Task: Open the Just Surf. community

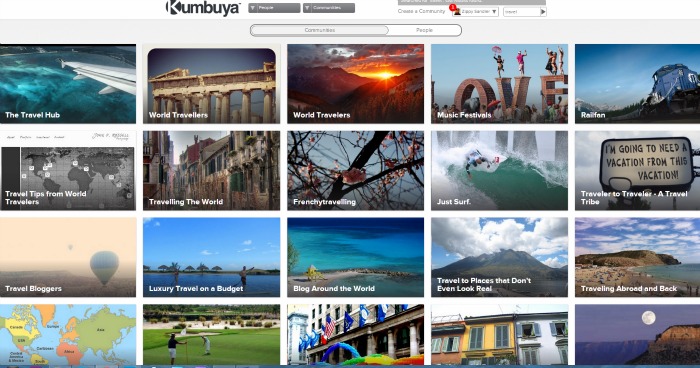Action: (500, 170)
